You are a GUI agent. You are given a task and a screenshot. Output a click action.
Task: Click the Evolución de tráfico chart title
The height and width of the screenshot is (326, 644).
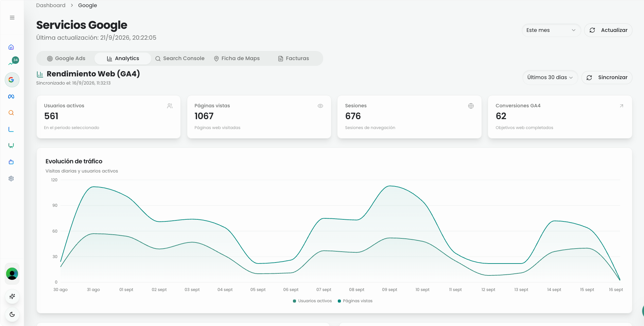[74, 161]
